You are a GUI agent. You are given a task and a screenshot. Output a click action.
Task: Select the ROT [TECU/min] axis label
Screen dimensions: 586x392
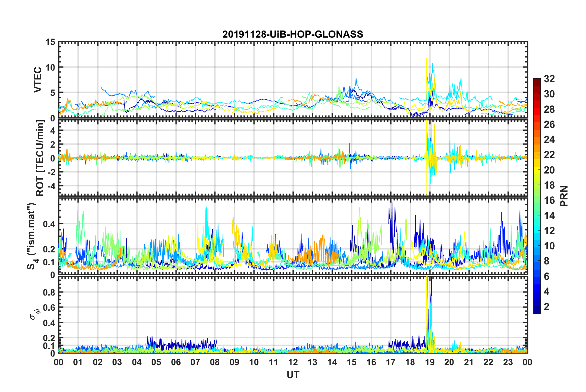[x=40, y=158]
